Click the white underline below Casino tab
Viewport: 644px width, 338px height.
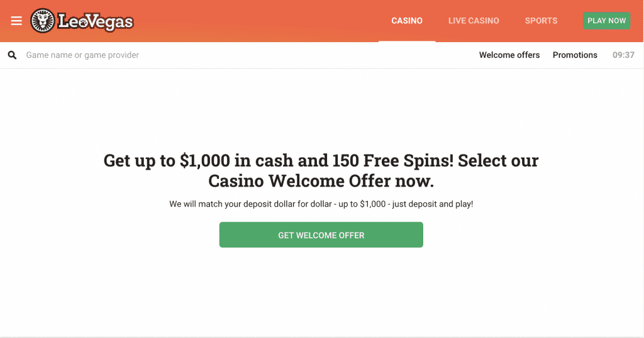(407, 41)
